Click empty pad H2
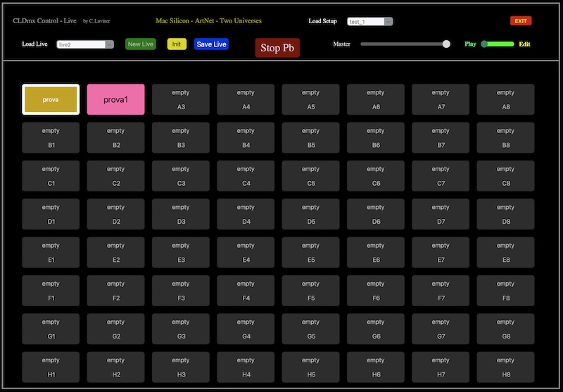The image size is (563, 392). click(x=115, y=367)
